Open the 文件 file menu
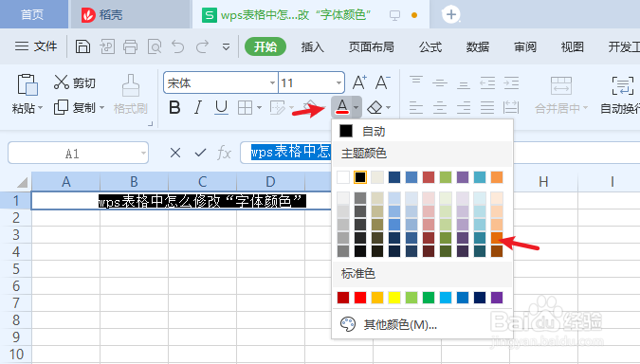 [x=36, y=46]
